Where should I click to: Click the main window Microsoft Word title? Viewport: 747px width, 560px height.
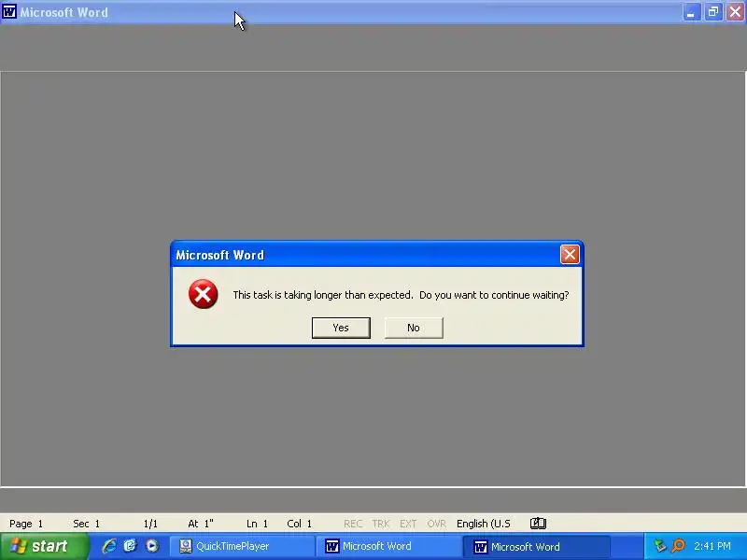(63, 12)
